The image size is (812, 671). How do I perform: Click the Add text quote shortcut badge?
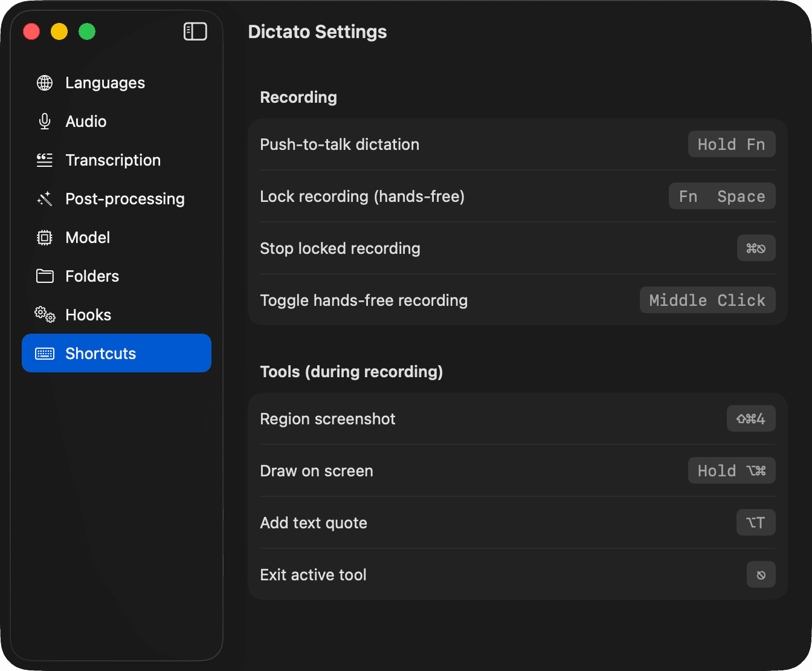coord(756,522)
